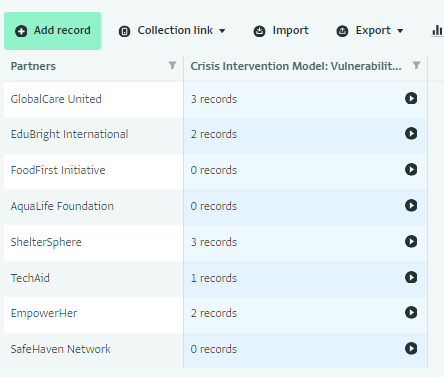Viewport: 444px width, 377px height.
Task: Click '0 records' in SafeHaven Network row
Action: coord(214,349)
